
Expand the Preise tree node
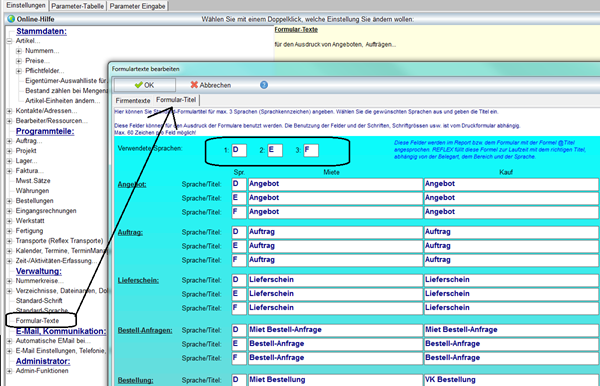[x=19, y=61]
